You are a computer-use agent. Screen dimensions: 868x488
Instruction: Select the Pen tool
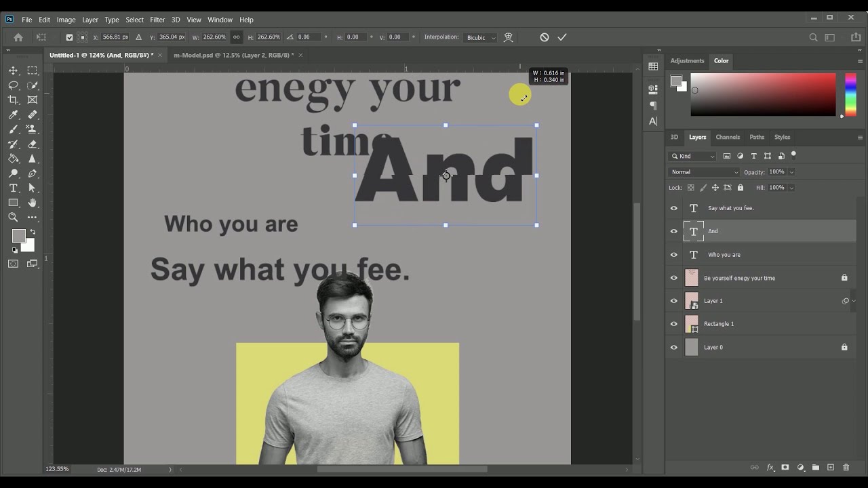tap(32, 174)
